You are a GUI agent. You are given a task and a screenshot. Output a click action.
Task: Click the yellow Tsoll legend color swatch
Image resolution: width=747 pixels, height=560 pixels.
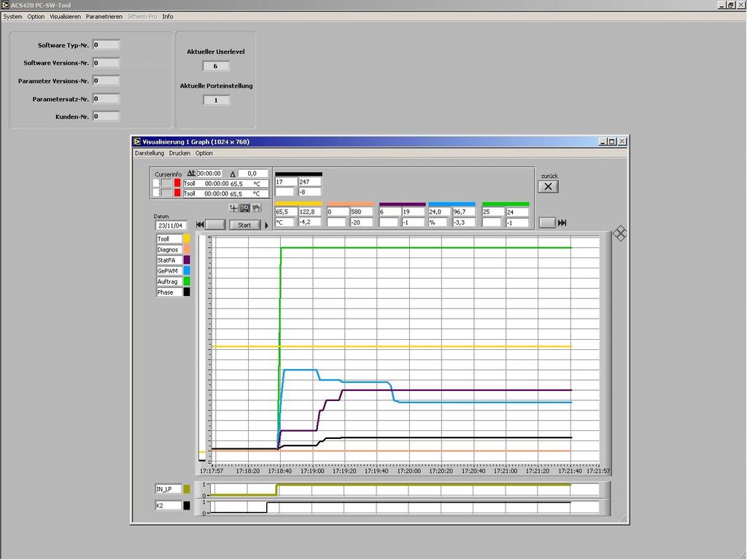(x=187, y=238)
